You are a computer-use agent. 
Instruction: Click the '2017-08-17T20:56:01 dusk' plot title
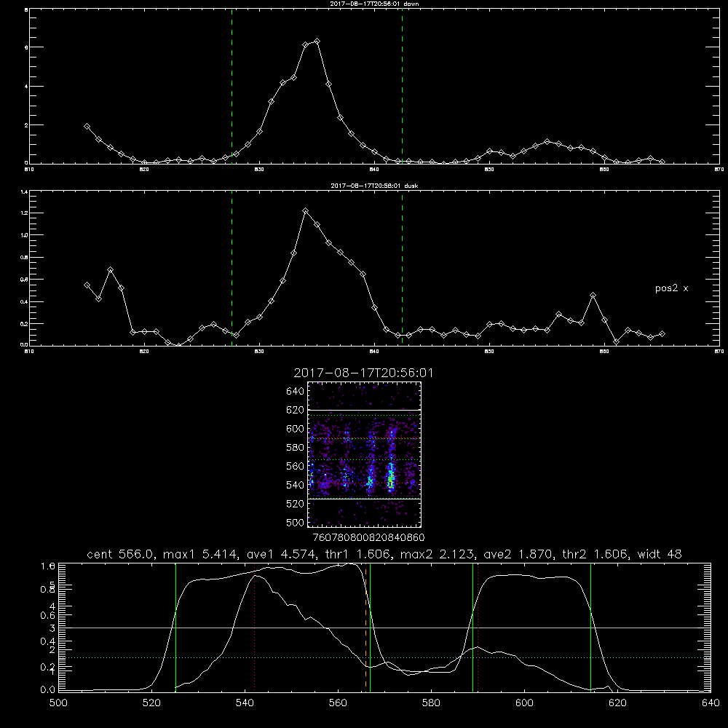[x=374, y=186]
